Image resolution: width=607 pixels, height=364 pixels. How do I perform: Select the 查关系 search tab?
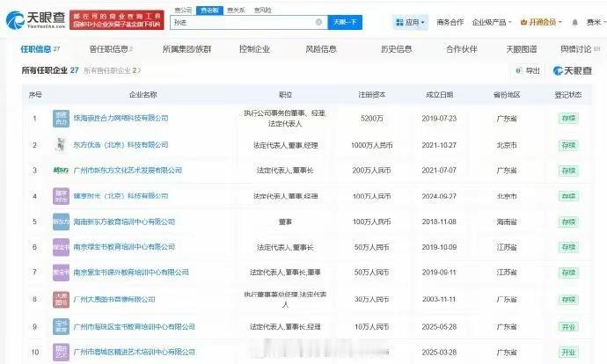[236, 11]
